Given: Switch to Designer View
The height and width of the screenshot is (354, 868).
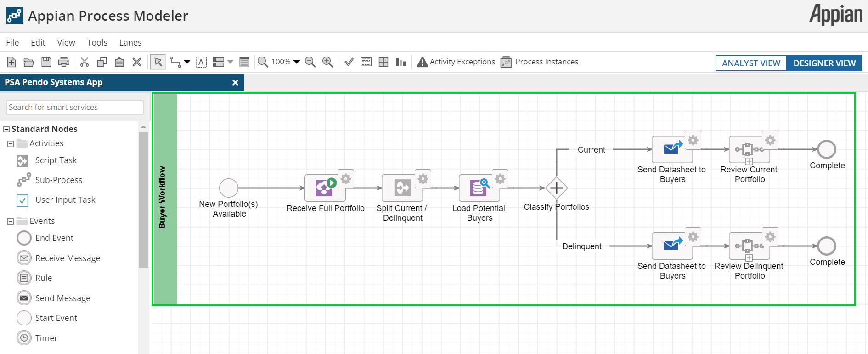Looking at the screenshot, I should (824, 63).
